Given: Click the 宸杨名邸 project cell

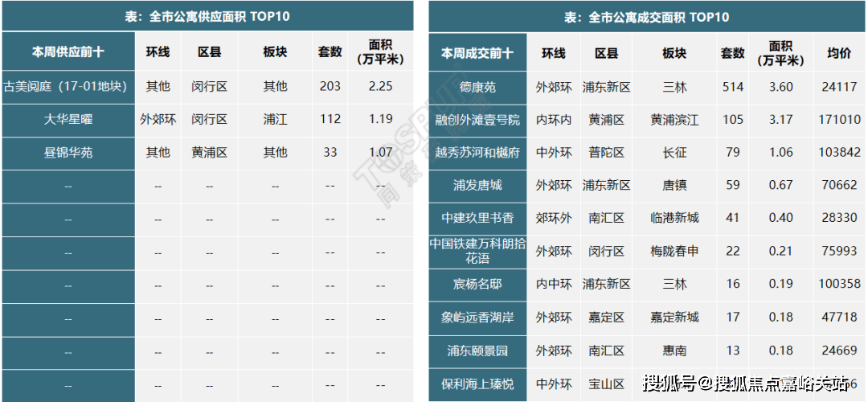Looking at the screenshot, I should tap(477, 284).
